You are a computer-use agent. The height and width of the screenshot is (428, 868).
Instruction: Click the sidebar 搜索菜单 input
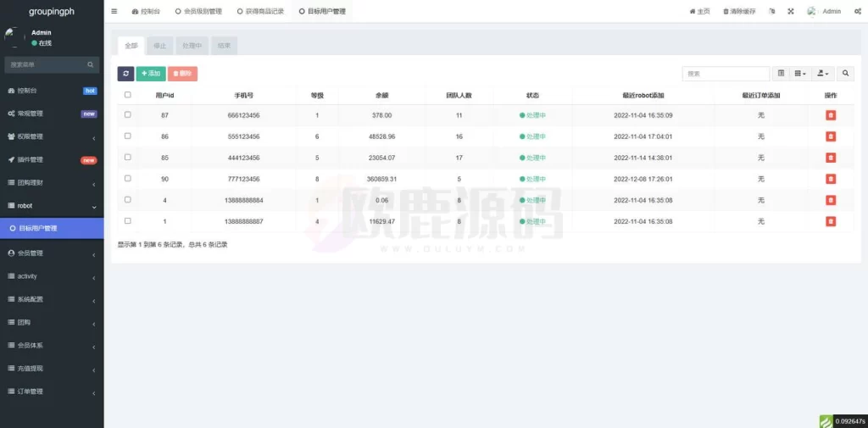pos(46,64)
